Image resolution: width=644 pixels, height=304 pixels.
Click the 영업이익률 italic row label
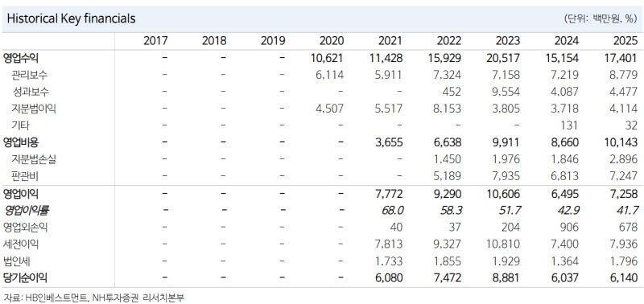27,210
